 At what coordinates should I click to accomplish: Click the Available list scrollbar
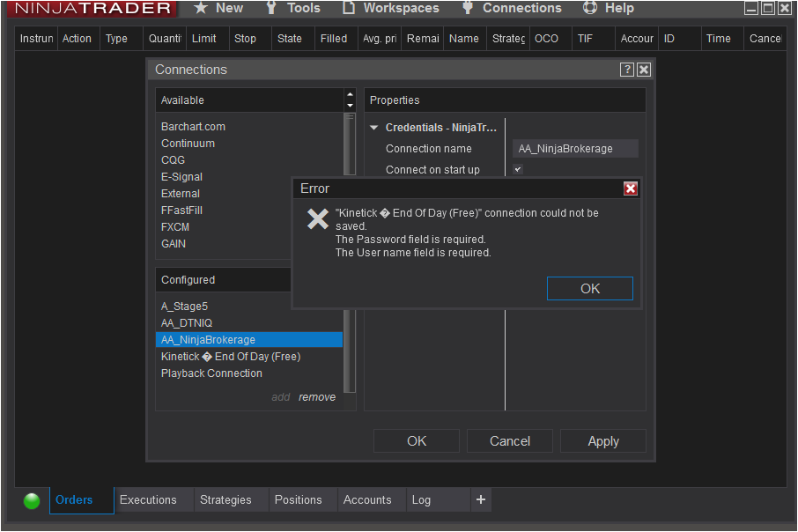click(350, 145)
